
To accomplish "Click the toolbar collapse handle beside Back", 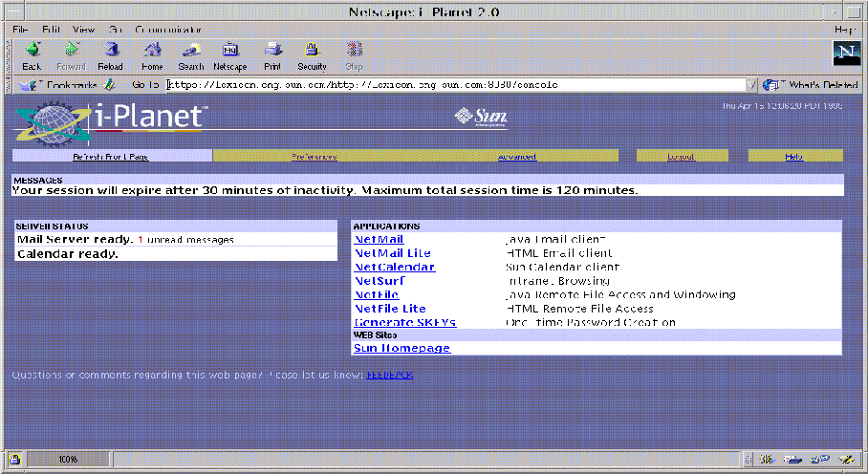I will [x=9, y=55].
